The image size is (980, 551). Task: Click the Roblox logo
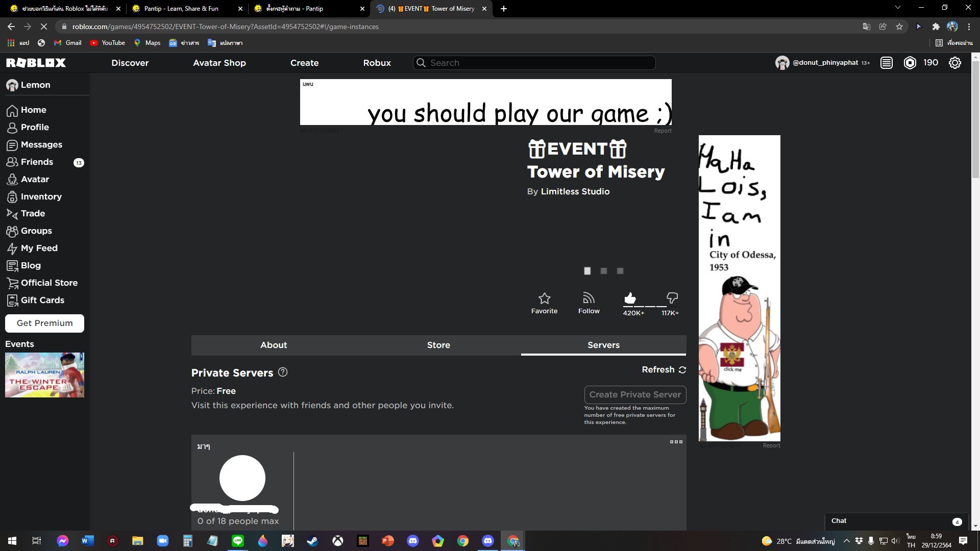click(36, 63)
